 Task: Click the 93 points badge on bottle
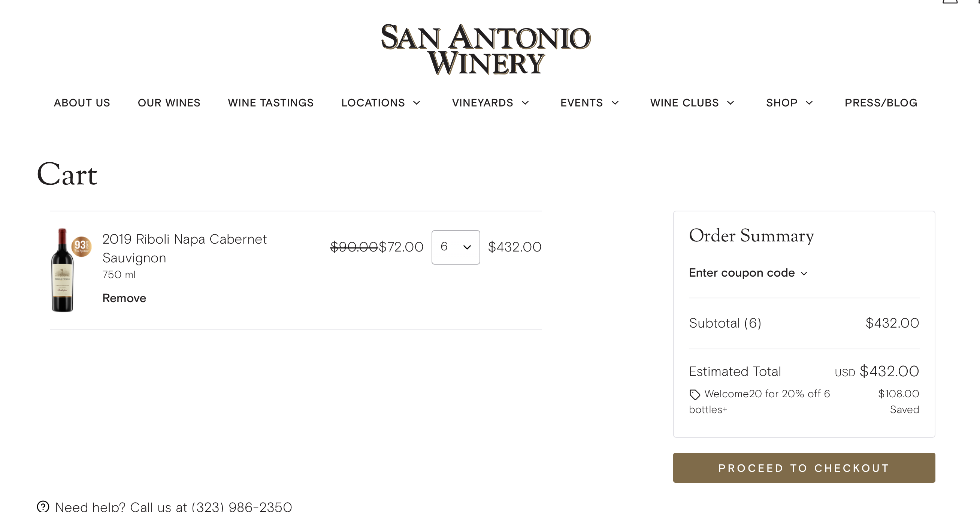coord(81,246)
